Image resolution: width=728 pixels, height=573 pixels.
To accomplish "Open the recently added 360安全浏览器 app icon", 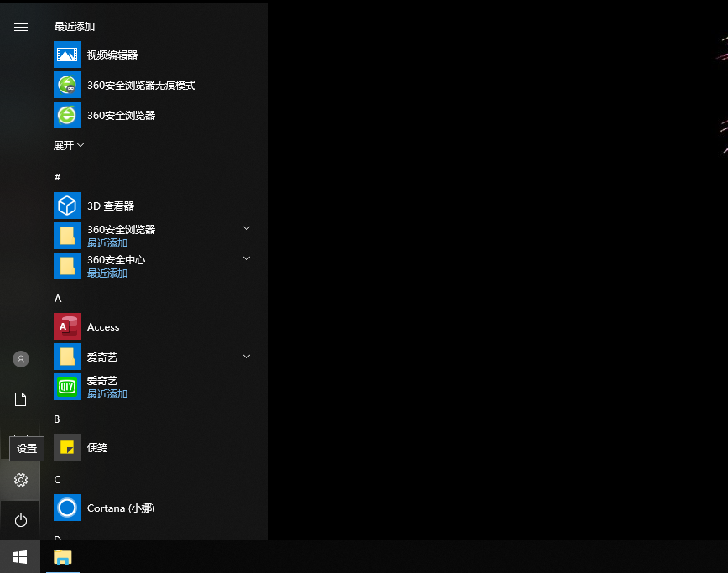I will tap(67, 115).
